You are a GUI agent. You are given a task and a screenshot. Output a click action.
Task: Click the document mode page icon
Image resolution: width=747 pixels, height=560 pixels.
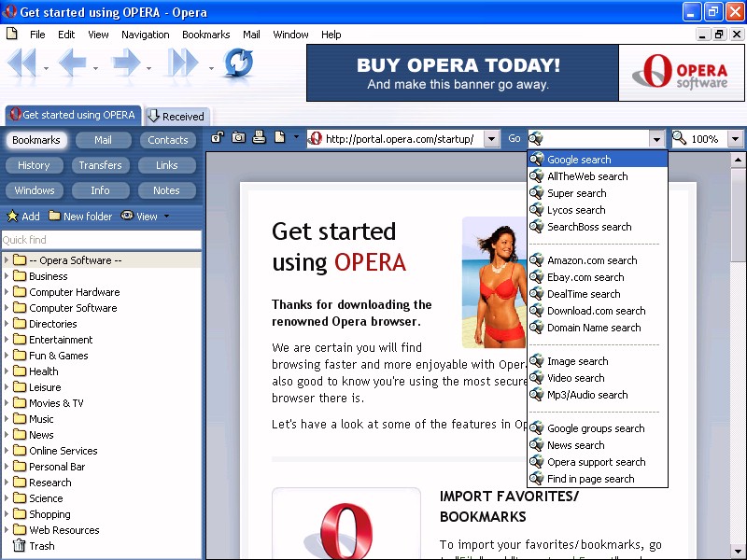[279, 137]
